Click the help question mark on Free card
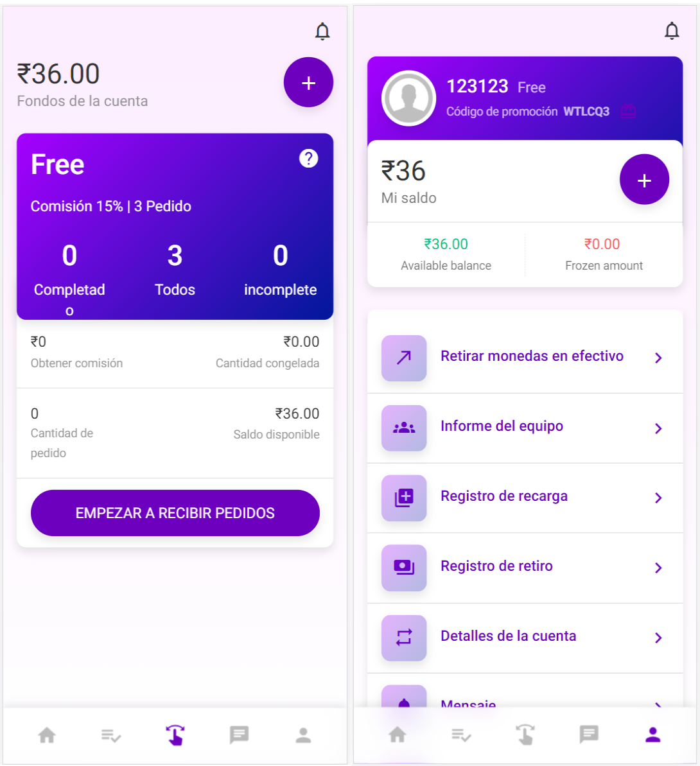Image resolution: width=700 pixels, height=766 pixels. (309, 159)
